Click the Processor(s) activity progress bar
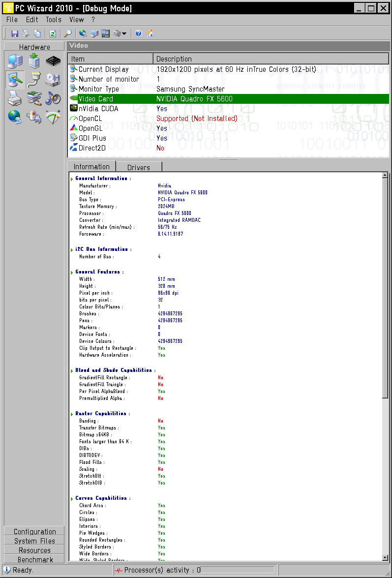 point(238,570)
